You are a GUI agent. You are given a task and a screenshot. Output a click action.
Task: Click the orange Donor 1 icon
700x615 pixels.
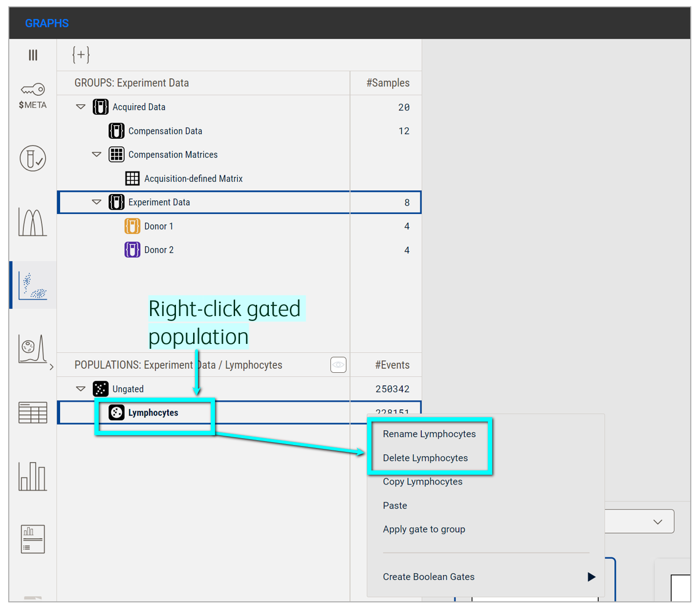(x=132, y=226)
